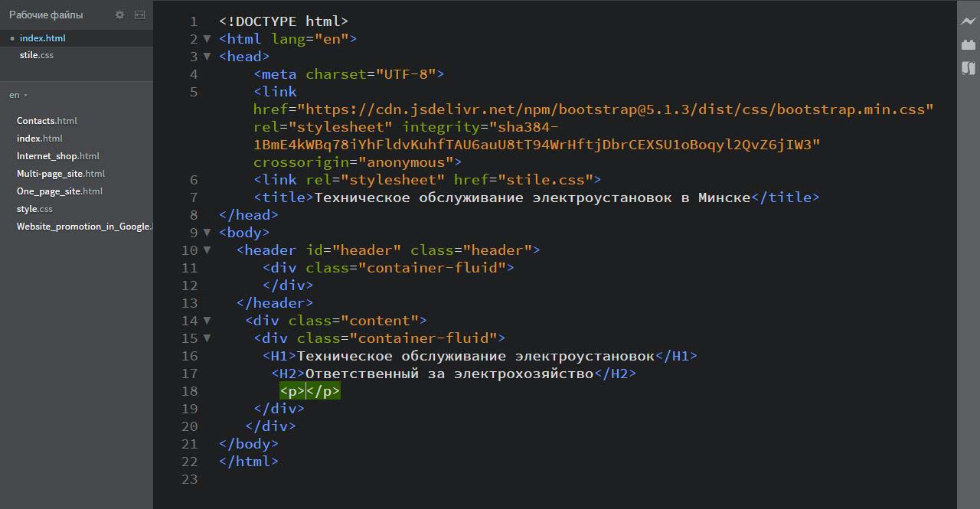This screenshot has height=509, width=980.
Task: Click the split editor view icon
Action: click(139, 15)
